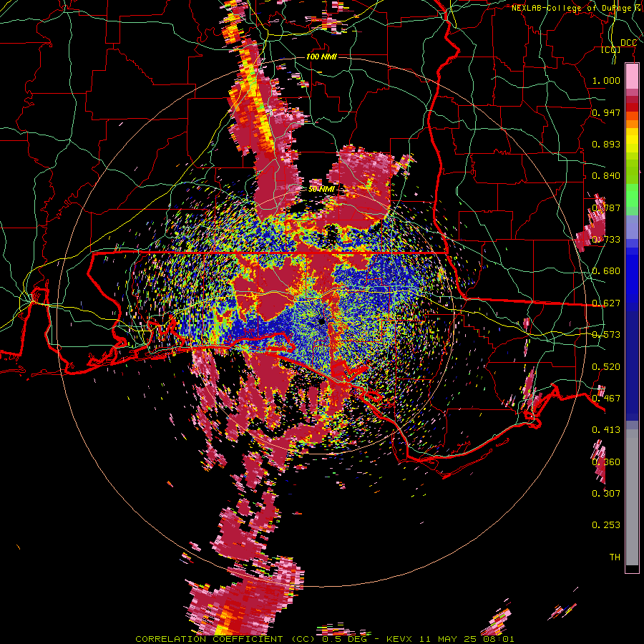Select the 0.627 scale value
Screen dimensions: 644x644
pos(606,303)
